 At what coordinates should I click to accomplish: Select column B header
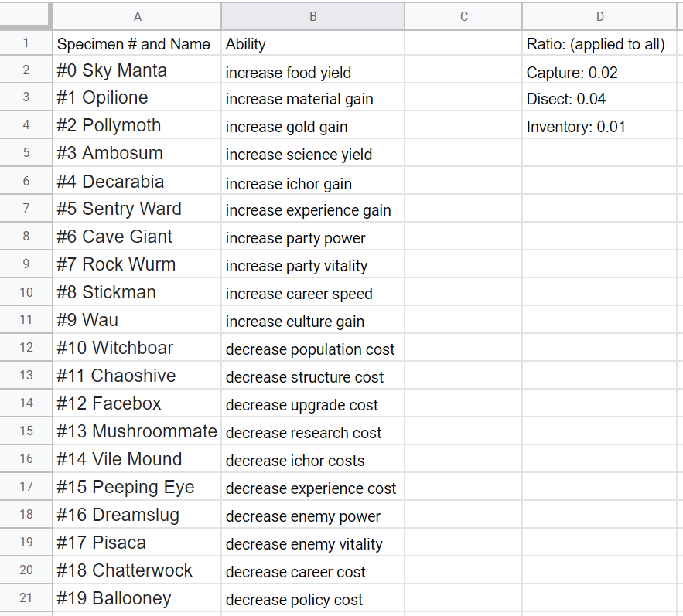[312, 16]
